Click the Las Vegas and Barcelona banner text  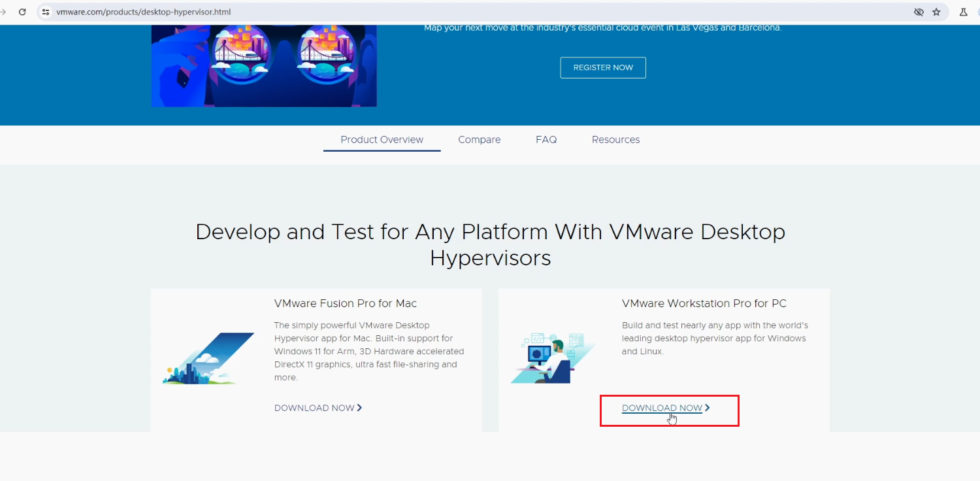(602, 27)
